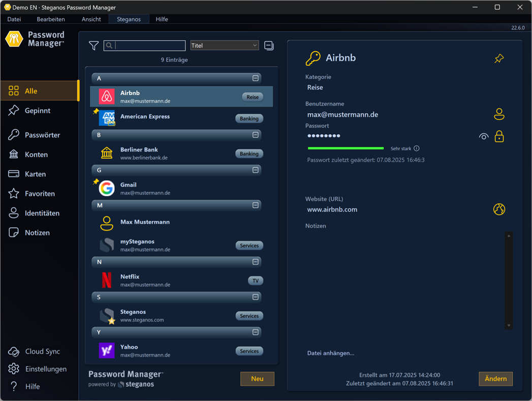The image size is (532, 401).
Task: Collapse the S group header
Action: pos(255,297)
